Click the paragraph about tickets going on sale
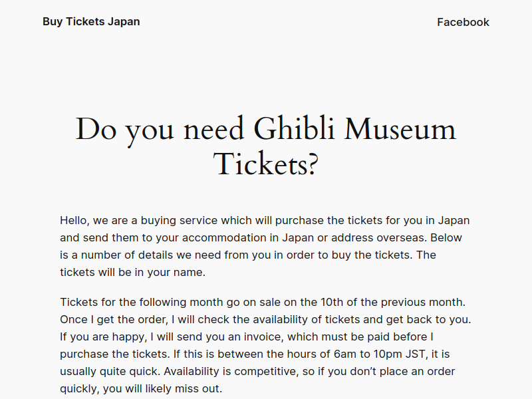Viewport: 532px width, 399px height. pyautogui.click(x=265, y=345)
